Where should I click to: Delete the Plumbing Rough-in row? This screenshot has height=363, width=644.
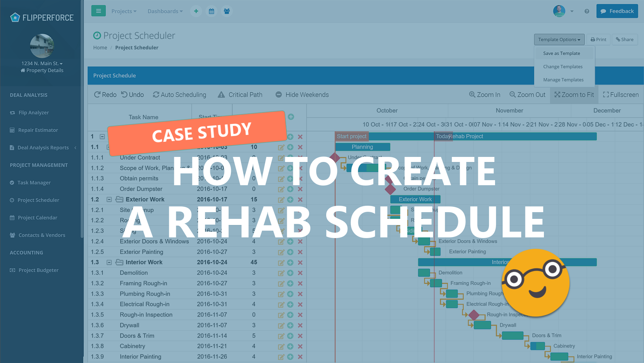click(300, 294)
